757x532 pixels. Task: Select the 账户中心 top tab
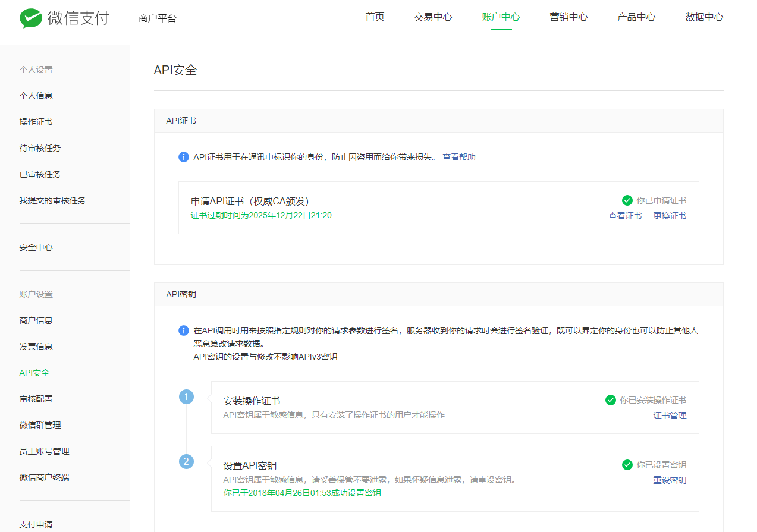coord(501,17)
